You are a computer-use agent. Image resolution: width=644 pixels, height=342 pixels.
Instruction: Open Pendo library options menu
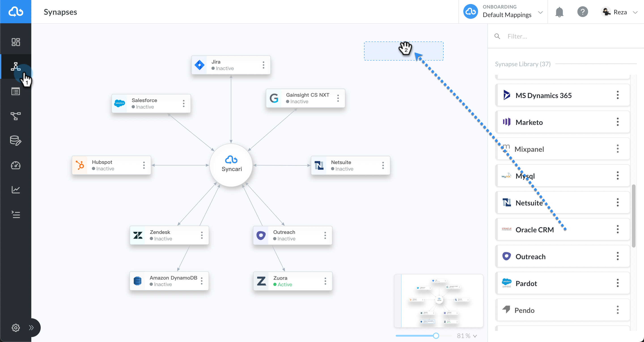point(617,310)
